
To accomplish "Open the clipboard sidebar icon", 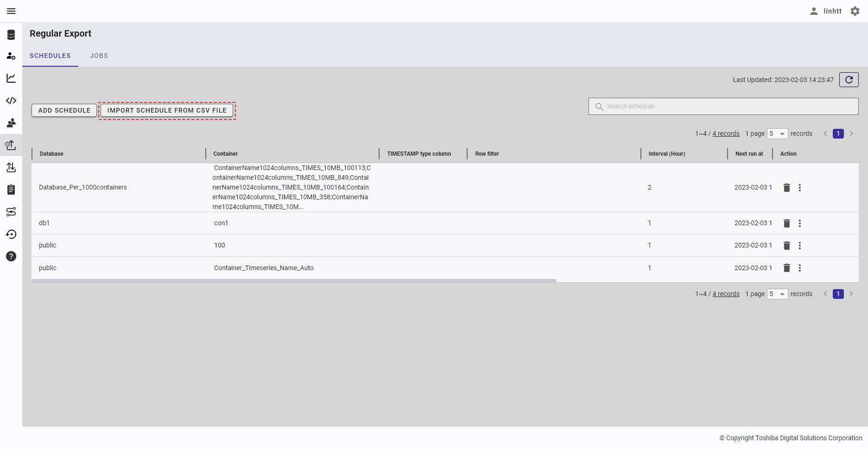I will pos(11,190).
